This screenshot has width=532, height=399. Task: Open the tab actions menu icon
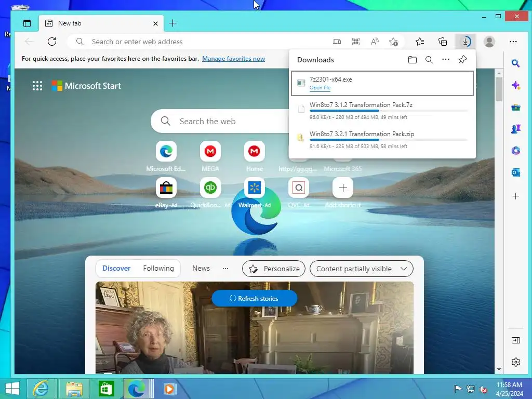point(27,23)
